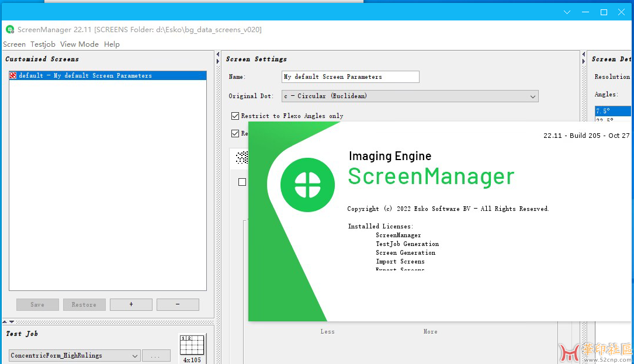Click Screen Generation license text
The height and width of the screenshot is (364, 634).
[406, 253]
